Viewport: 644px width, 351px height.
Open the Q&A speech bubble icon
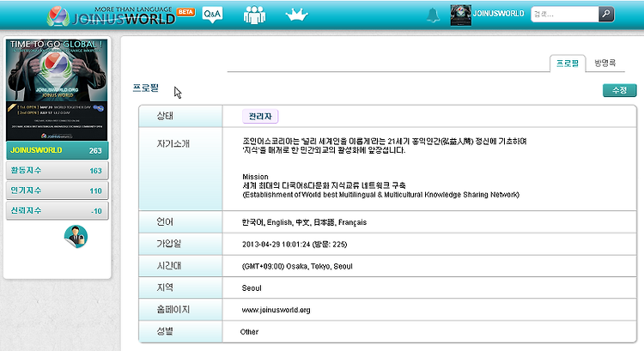pos(212,15)
